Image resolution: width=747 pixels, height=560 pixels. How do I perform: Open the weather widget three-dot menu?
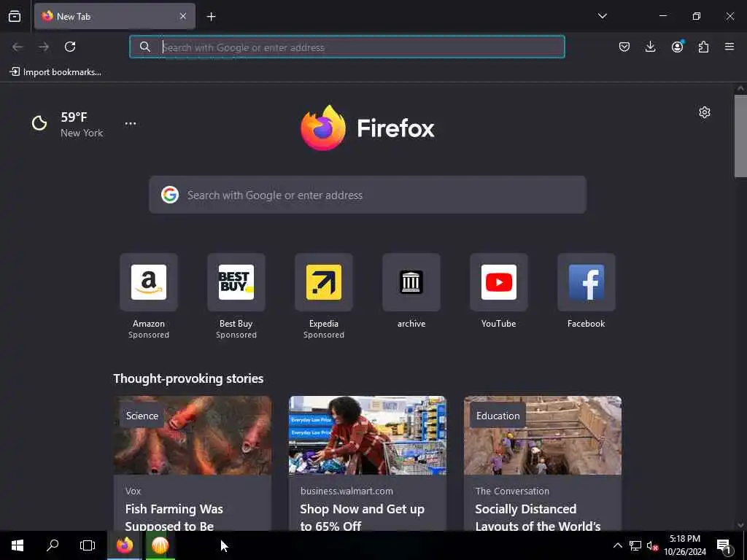pyautogui.click(x=131, y=123)
